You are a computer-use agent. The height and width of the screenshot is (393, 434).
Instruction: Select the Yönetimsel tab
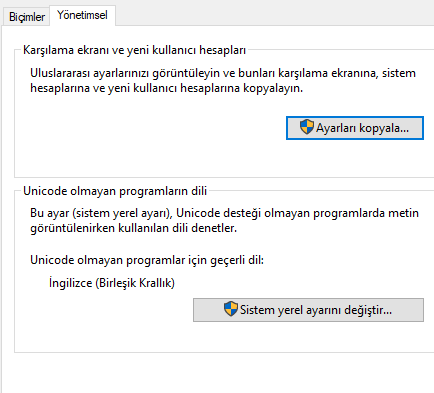[x=82, y=15]
